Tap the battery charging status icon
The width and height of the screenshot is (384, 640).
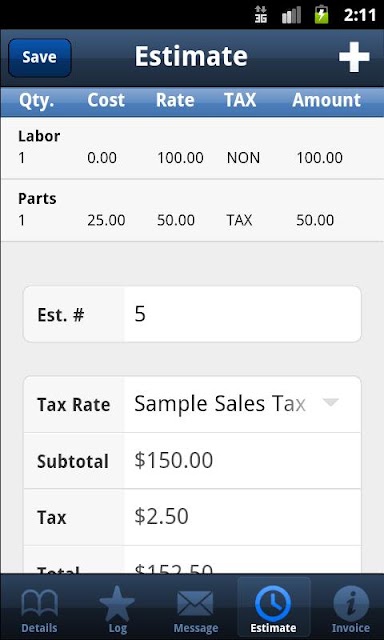coord(322,14)
